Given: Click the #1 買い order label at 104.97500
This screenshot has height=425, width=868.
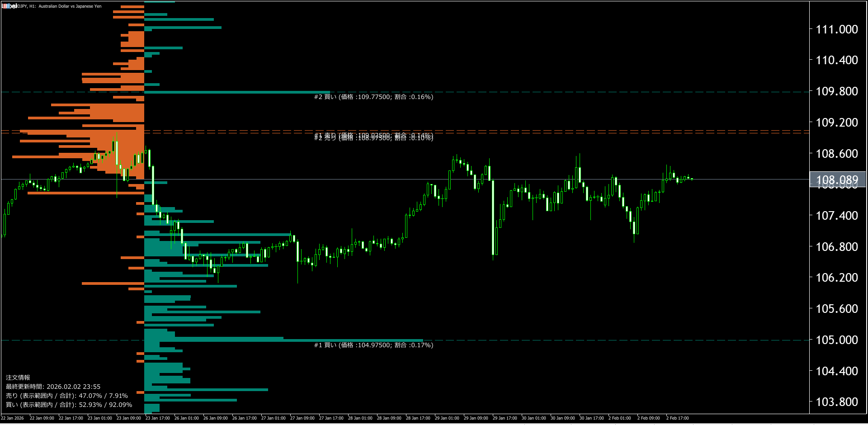Looking at the screenshot, I should pyautogui.click(x=373, y=345).
